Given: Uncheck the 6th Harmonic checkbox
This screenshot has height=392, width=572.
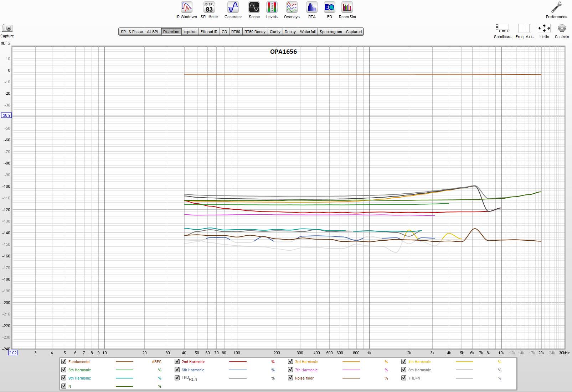Looking at the screenshot, I should pos(177,370).
